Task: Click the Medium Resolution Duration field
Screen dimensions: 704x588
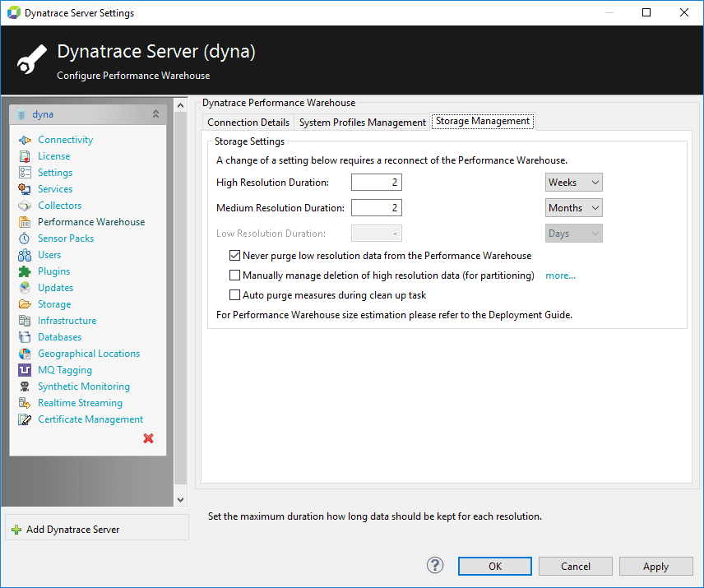Action: click(376, 208)
